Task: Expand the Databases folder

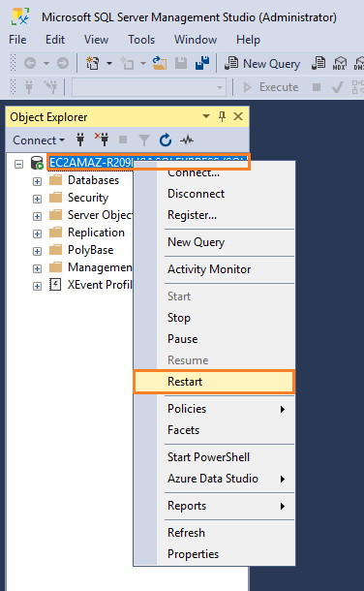Action: tap(37, 182)
